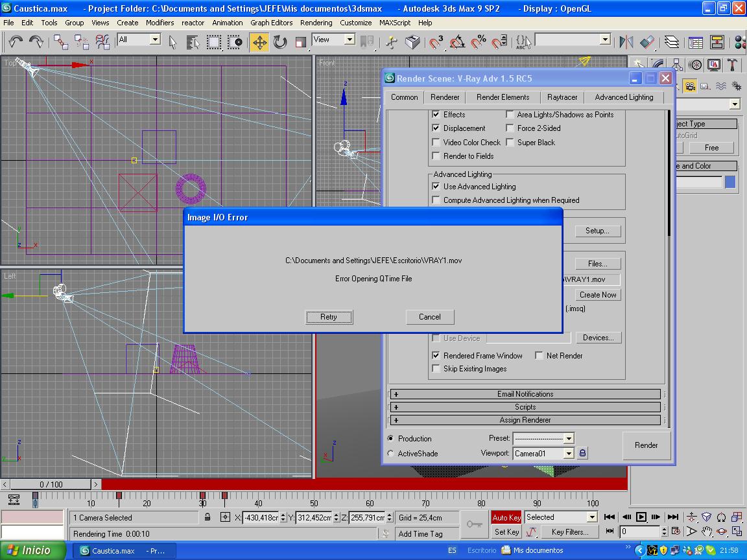Screen dimensions: 747x560
Task: Open the key filter Selected dropdown
Action: click(592, 517)
